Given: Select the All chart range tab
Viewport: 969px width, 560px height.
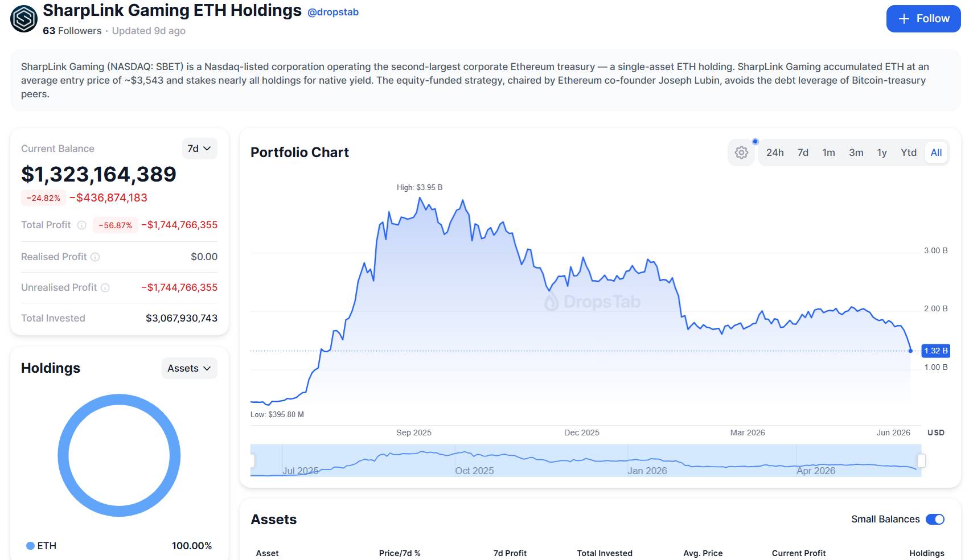Looking at the screenshot, I should (936, 153).
